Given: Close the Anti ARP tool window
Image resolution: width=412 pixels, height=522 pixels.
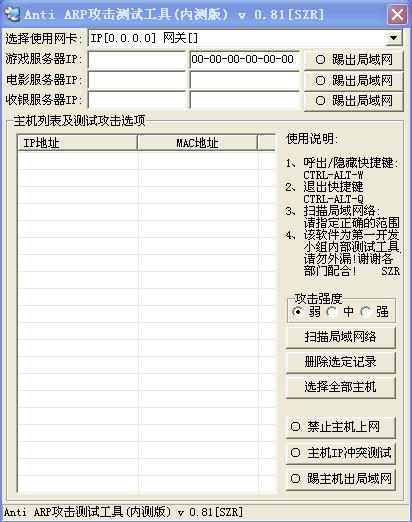Looking at the screenshot, I should click(x=397, y=15).
